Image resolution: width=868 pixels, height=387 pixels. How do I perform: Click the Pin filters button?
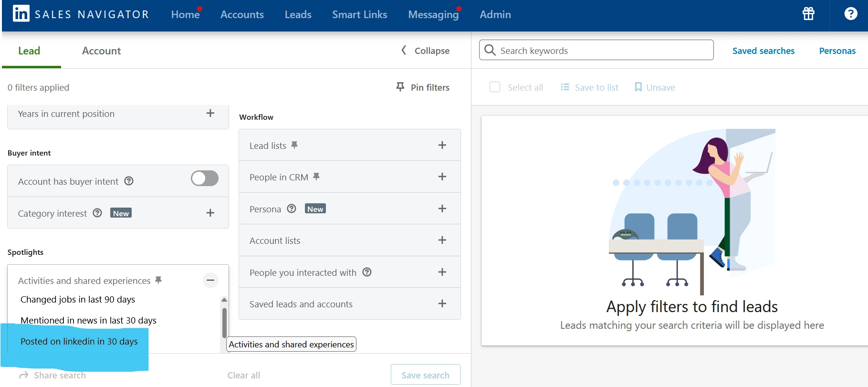[423, 87]
